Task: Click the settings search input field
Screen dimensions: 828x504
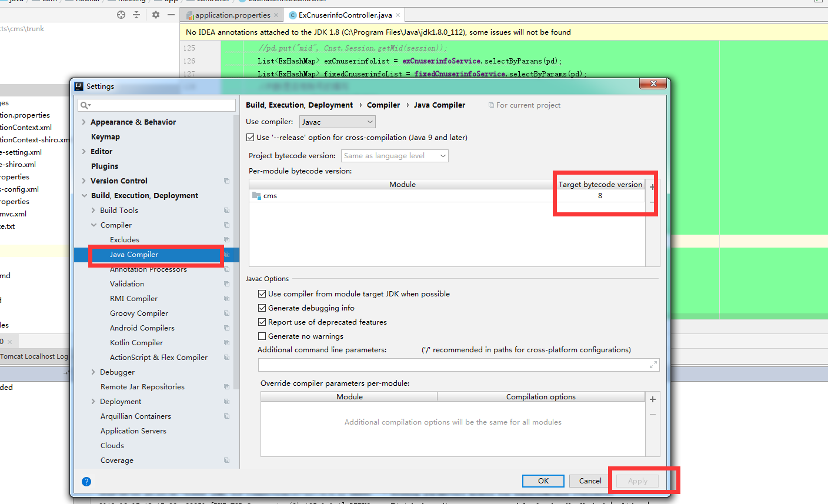Action: [157, 105]
